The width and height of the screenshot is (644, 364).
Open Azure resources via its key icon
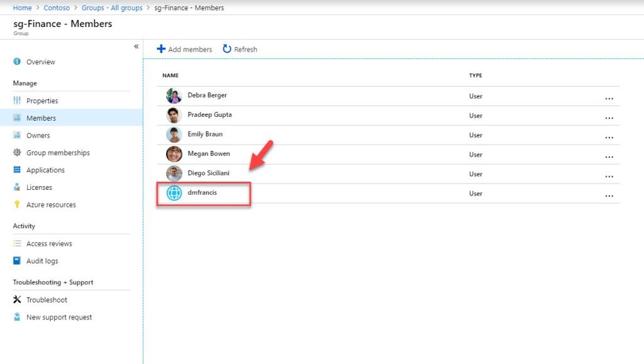click(x=18, y=204)
